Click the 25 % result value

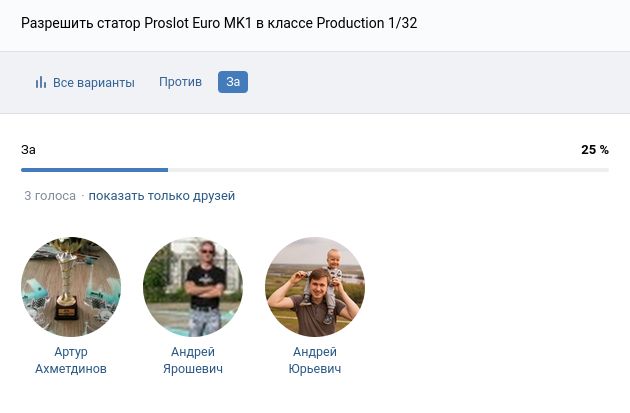pos(594,150)
